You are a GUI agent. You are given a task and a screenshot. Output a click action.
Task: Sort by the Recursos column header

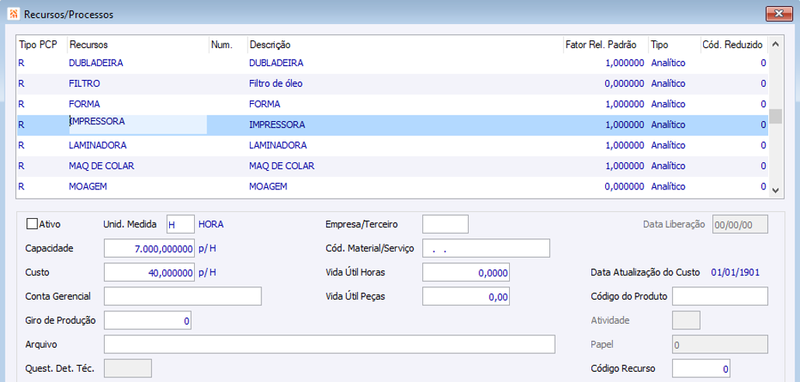[x=138, y=45]
